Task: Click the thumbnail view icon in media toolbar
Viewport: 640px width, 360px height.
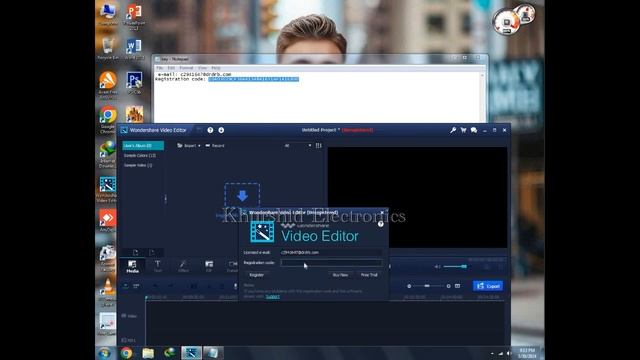Action: [319, 145]
